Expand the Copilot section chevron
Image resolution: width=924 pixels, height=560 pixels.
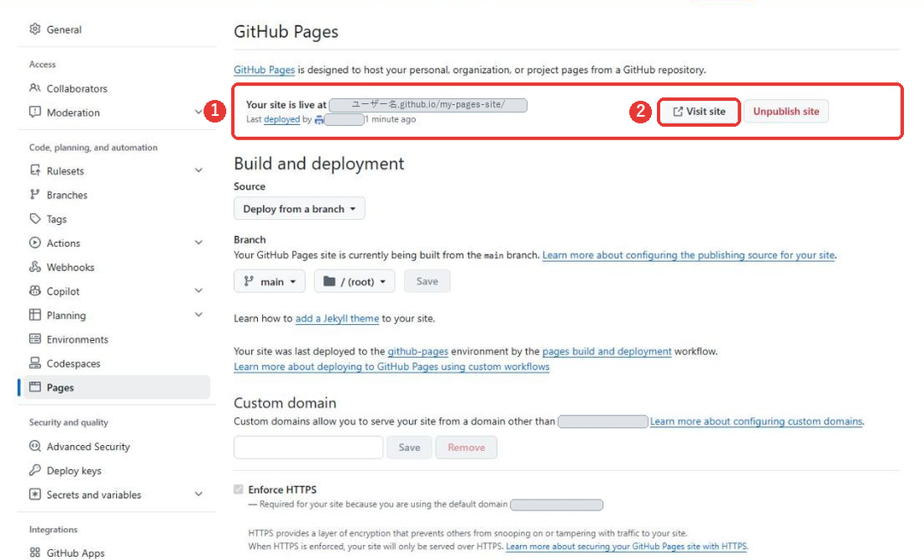[198, 290]
